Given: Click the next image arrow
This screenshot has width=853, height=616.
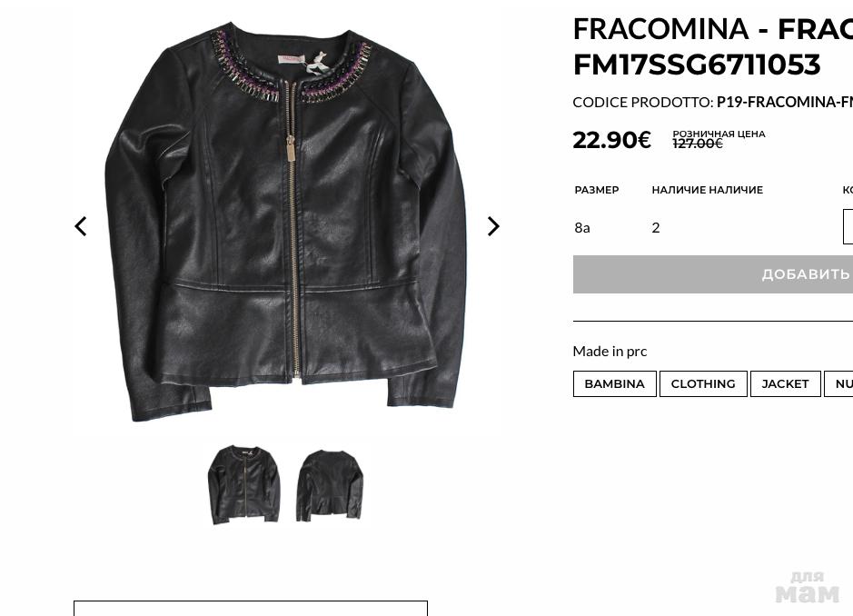Looking at the screenshot, I should pos(493,226).
